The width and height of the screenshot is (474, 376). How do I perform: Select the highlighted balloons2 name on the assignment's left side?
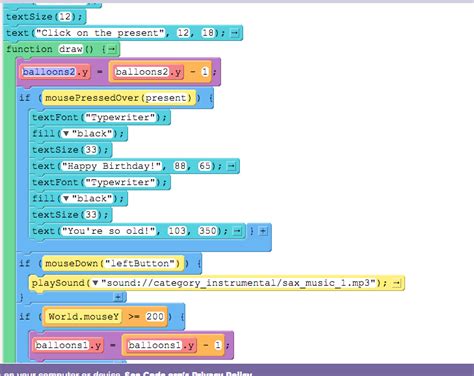(x=49, y=72)
